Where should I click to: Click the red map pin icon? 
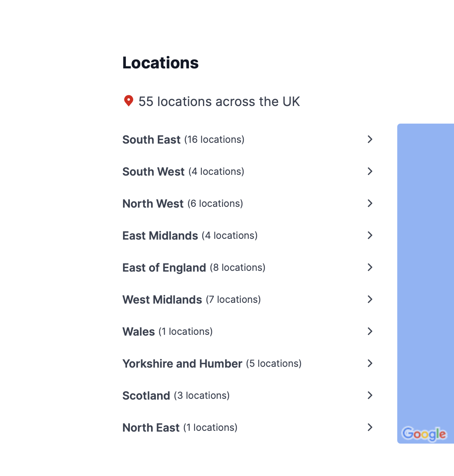[x=128, y=101]
